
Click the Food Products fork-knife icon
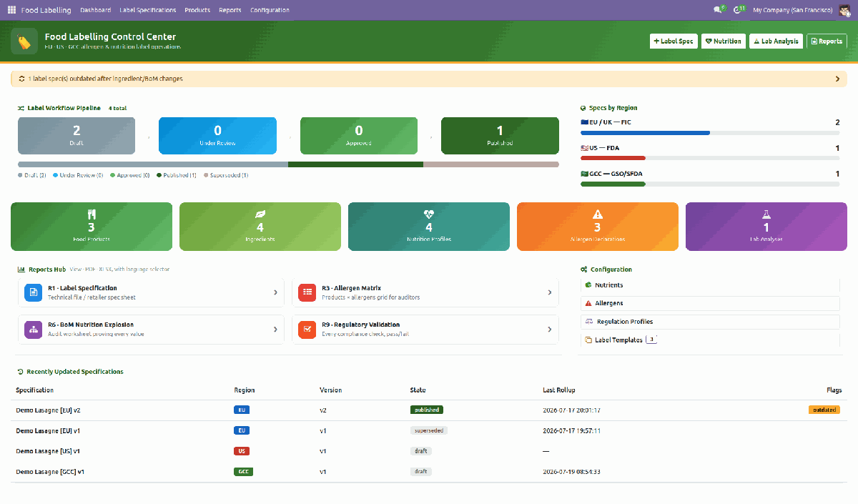[x=92, y=214]
